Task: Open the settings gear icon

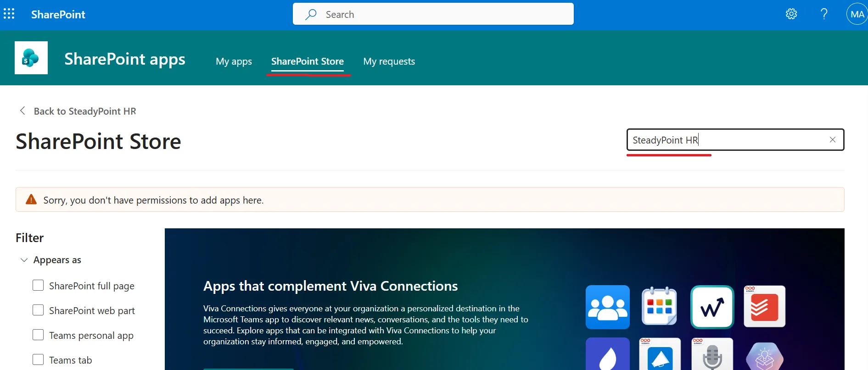Action: 791,14
